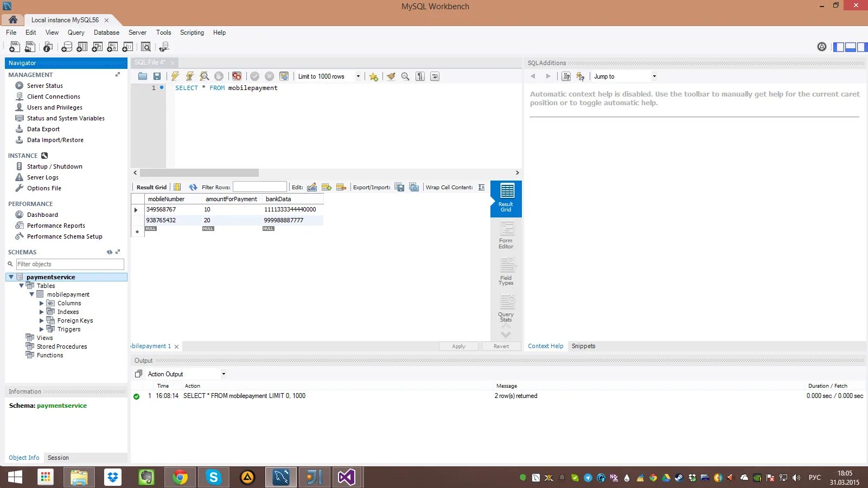The width and height of the screenshot is (868, 488).
Task: Expand the Triggers tree node
Action: click(x=42, y=329)
